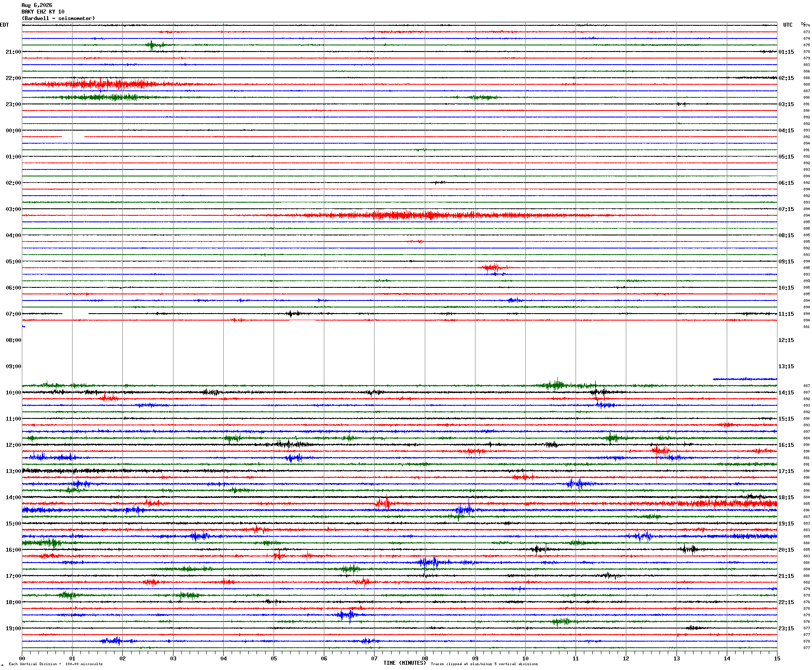Click the "06:15" UTC time label
This screenshot has height=670, width=812.
click(786, 183)
